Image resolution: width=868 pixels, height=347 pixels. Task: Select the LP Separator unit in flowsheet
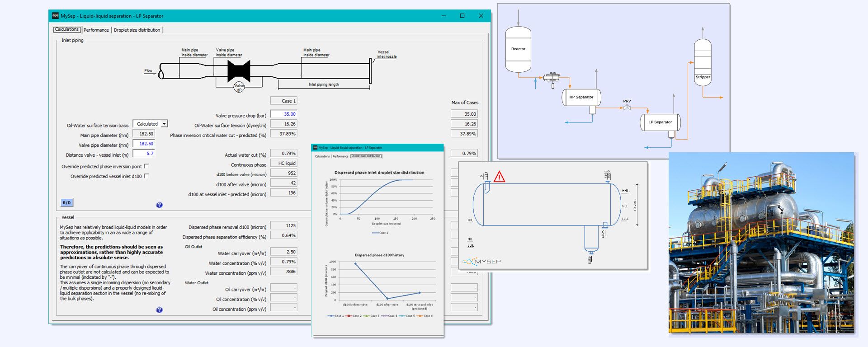click(660, 122)
